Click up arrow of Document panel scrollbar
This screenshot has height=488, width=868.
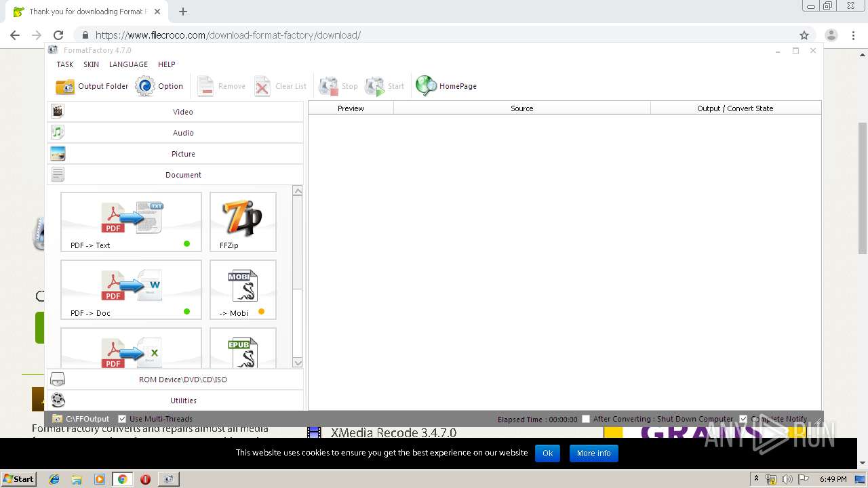298,191
